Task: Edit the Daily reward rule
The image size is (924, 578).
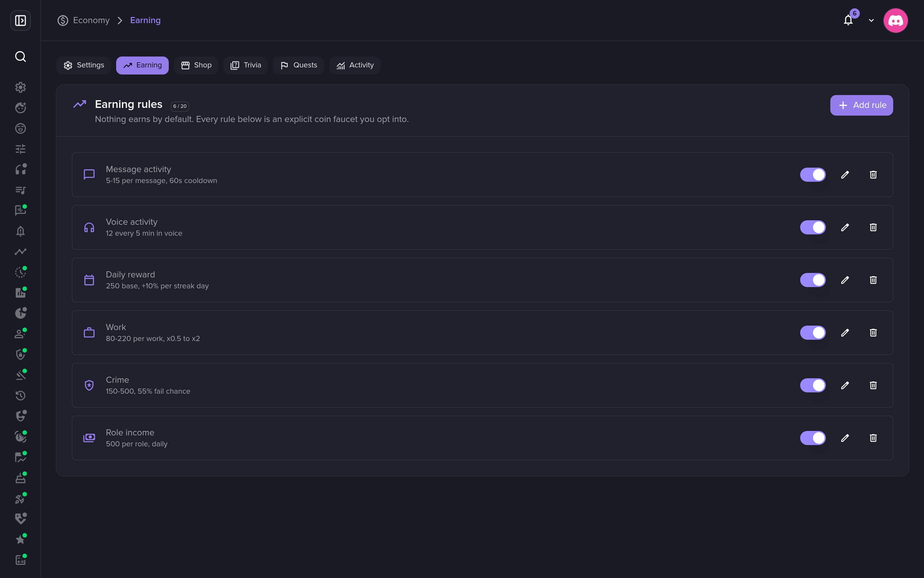Action: [x=845, y=280]
